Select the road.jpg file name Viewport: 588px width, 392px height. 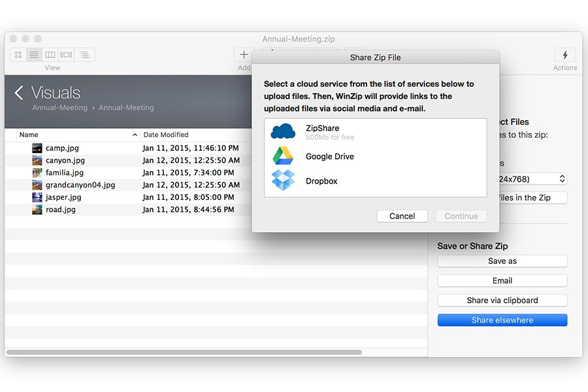tap(60, 210)
